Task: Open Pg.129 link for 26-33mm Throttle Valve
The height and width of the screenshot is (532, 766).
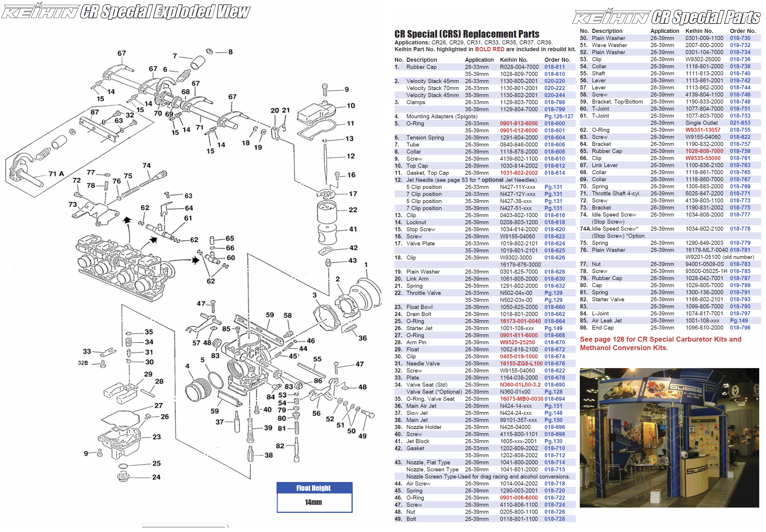Action: (553, 293)
